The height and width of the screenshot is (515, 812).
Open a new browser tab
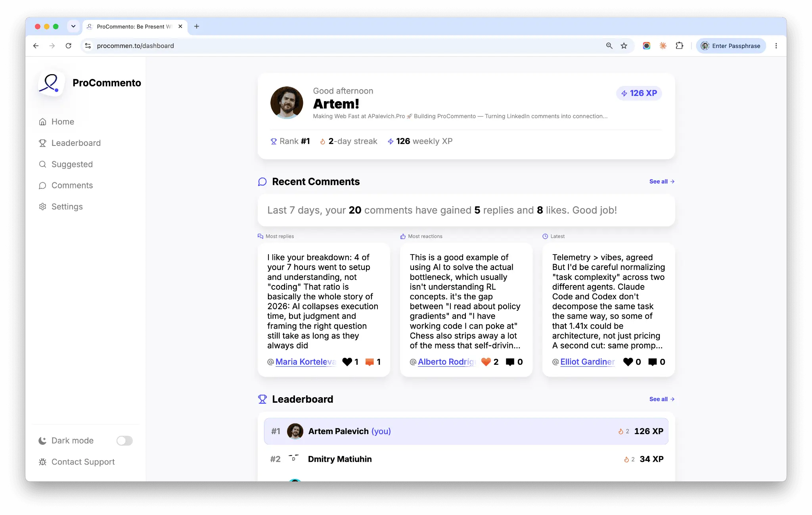[197, 27]
